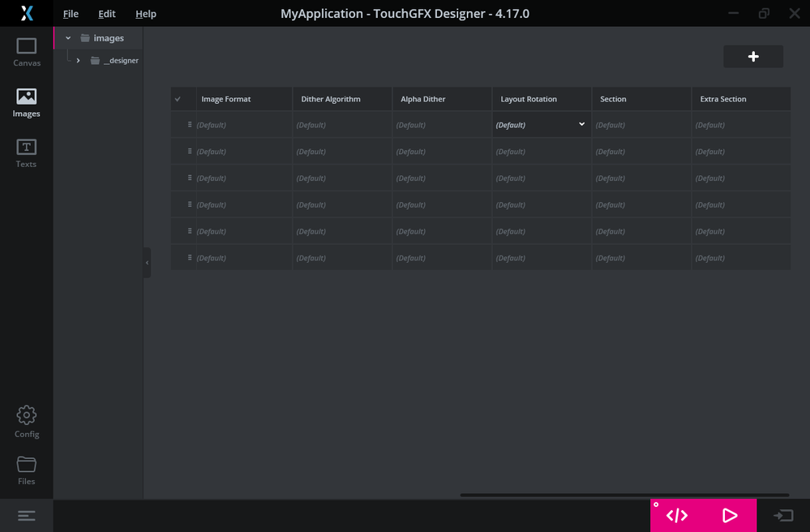The width and height of the screenshot is (810, 532).
Task: Select the images folder
Action: click(102, 38)
